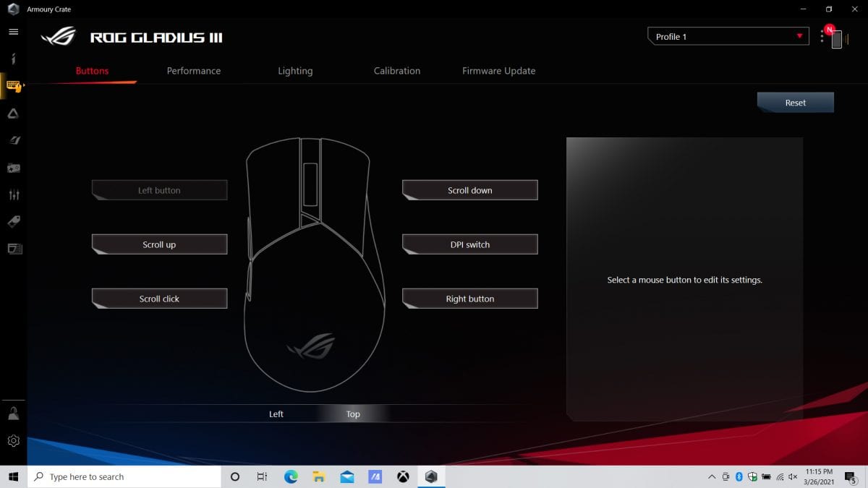Image resolution: width=868 pixels, height=488 pixels.
Task: Open the Home info icon in the sidebar
Action: tap(13, 59)
